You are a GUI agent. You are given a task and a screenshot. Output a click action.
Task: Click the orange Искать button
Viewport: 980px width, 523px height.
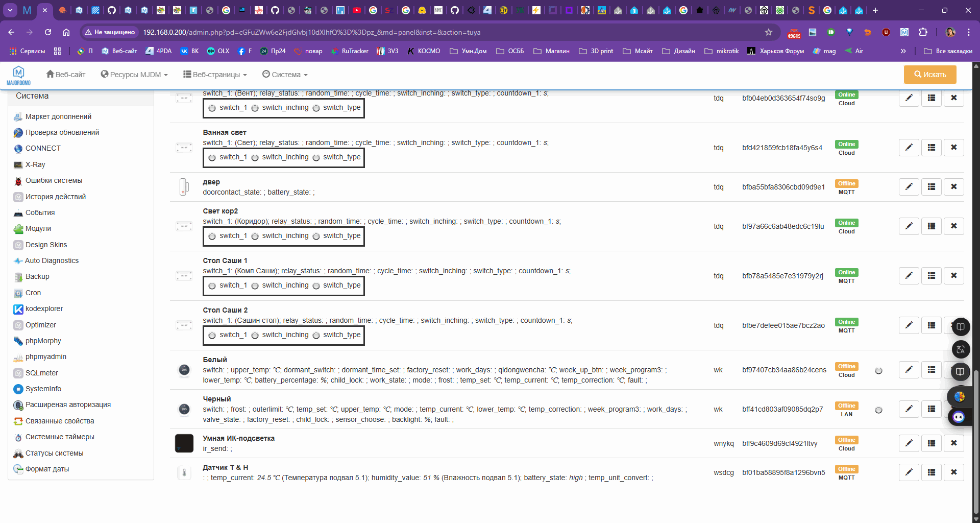[929, 75]
